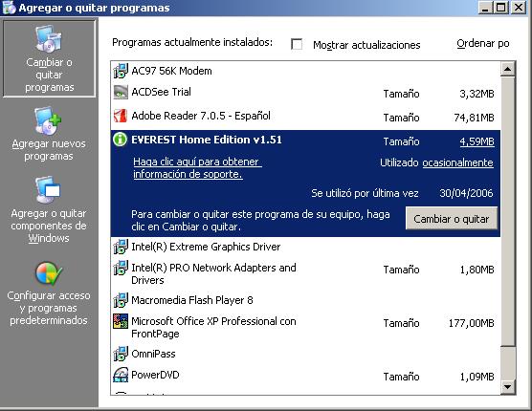Open Agregar nuevos programas sidebar icon

[x=48, y=121]
